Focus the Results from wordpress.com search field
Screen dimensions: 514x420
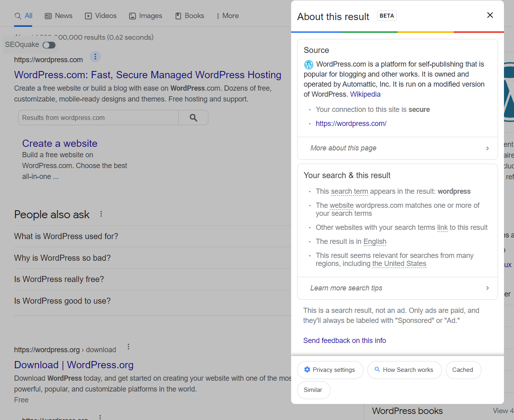[98, 118]
